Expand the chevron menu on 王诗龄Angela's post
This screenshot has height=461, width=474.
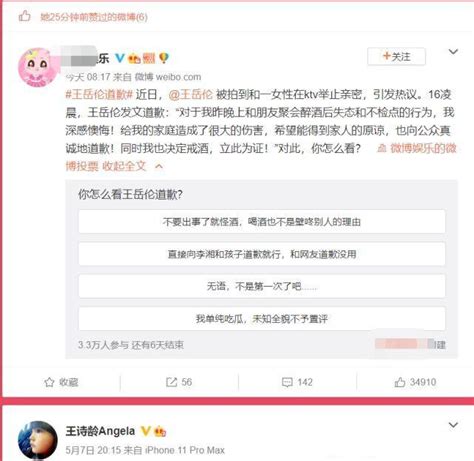tap(453, 425)
